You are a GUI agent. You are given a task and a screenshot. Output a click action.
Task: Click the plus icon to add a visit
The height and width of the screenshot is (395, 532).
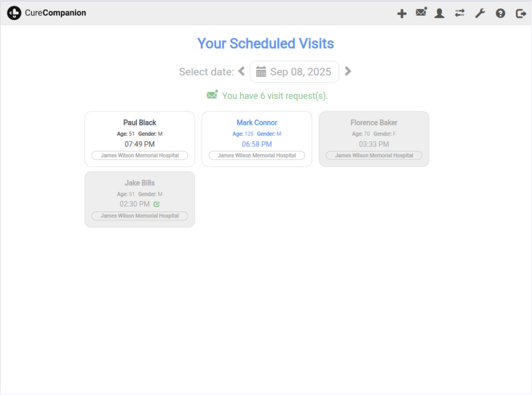[x=402, y=14]
